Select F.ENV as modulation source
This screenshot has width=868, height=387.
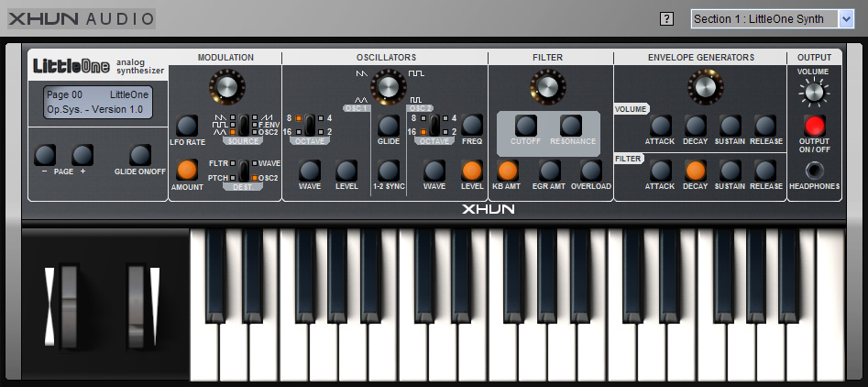point(255,125)
